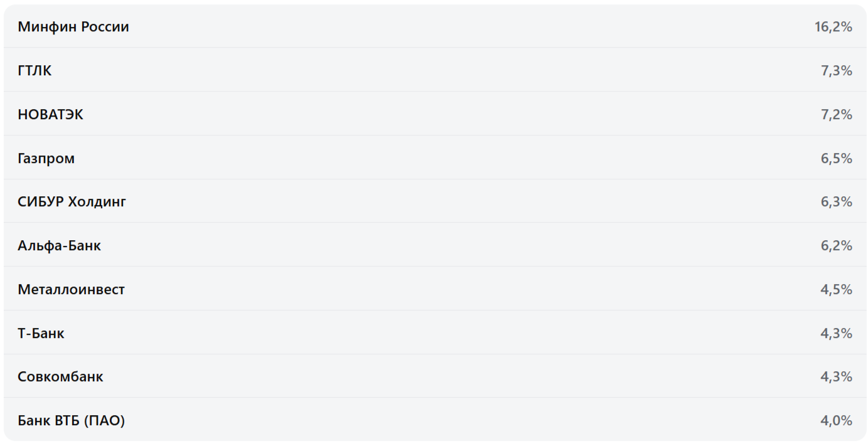868x444 pixels.
Task: Click the Т-Банк 4,3% percentage
Action: point(836,334)
